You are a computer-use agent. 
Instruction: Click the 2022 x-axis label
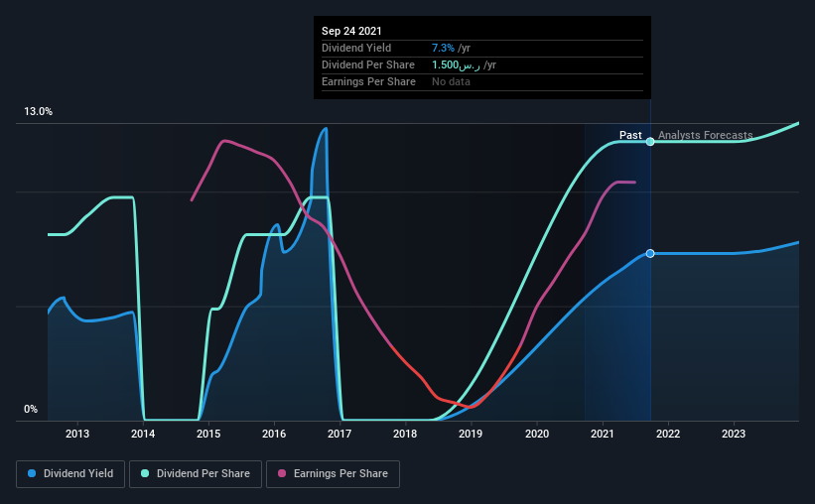tap(668, 434)
